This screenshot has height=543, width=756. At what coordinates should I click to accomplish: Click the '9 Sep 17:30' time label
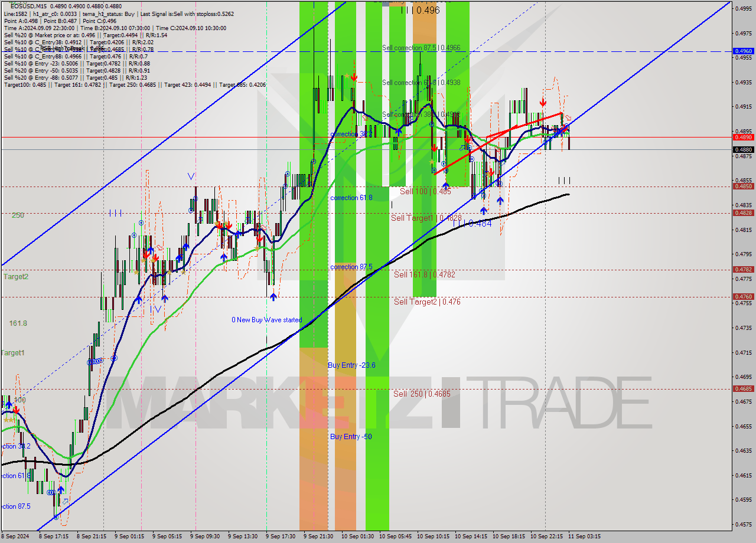281,537
